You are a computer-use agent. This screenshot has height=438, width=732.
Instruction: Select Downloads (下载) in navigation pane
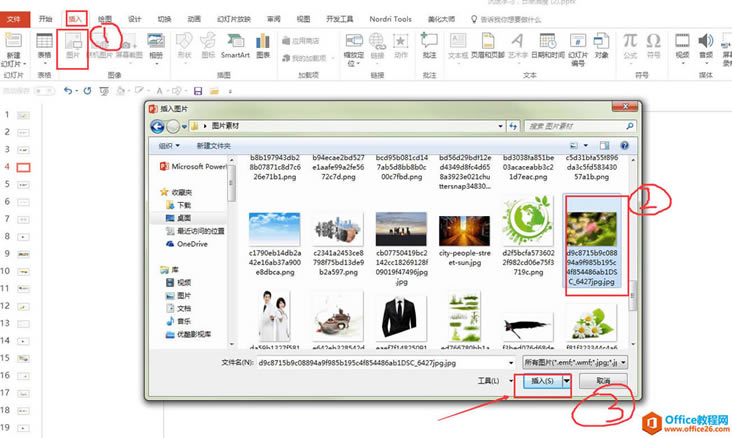[x=179, y=205]
